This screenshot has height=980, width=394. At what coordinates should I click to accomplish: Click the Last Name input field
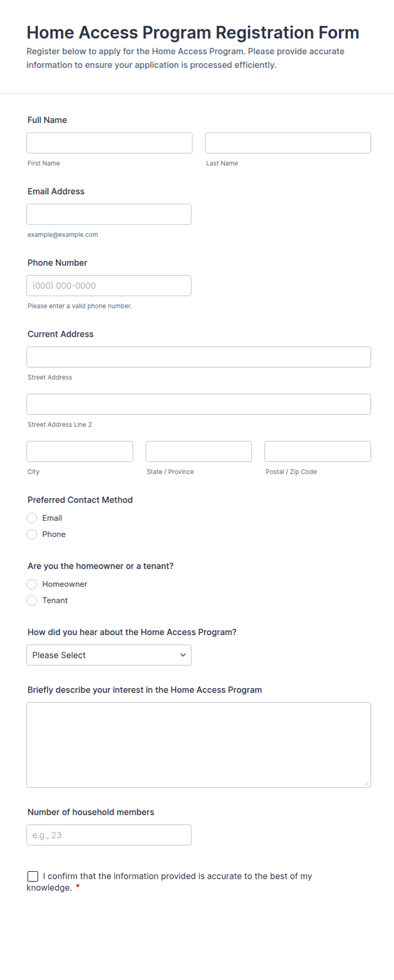point(288,143)
